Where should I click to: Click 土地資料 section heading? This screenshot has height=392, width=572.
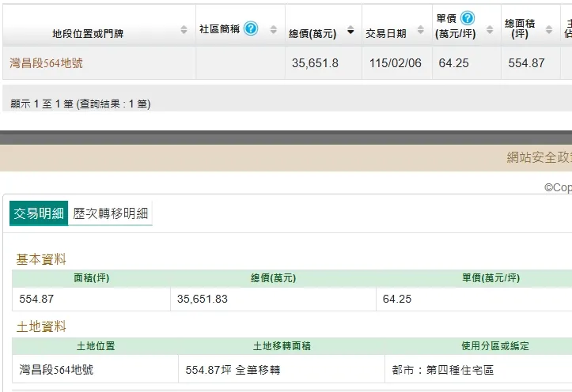41,326
